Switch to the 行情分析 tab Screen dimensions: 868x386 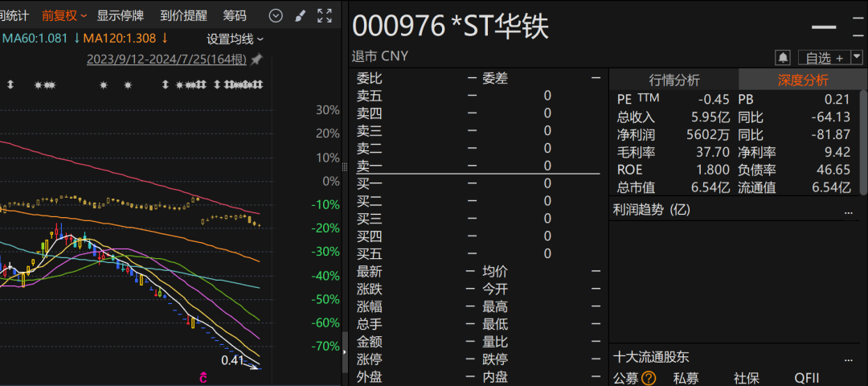(674, 80)
